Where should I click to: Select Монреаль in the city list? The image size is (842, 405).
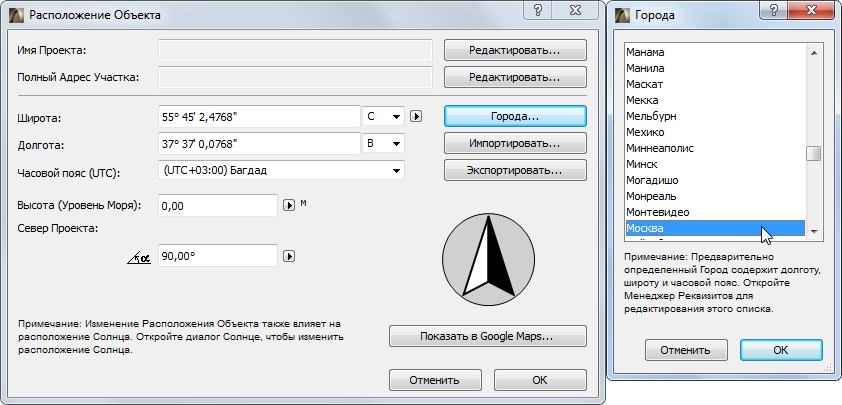[x=715, y=196]
